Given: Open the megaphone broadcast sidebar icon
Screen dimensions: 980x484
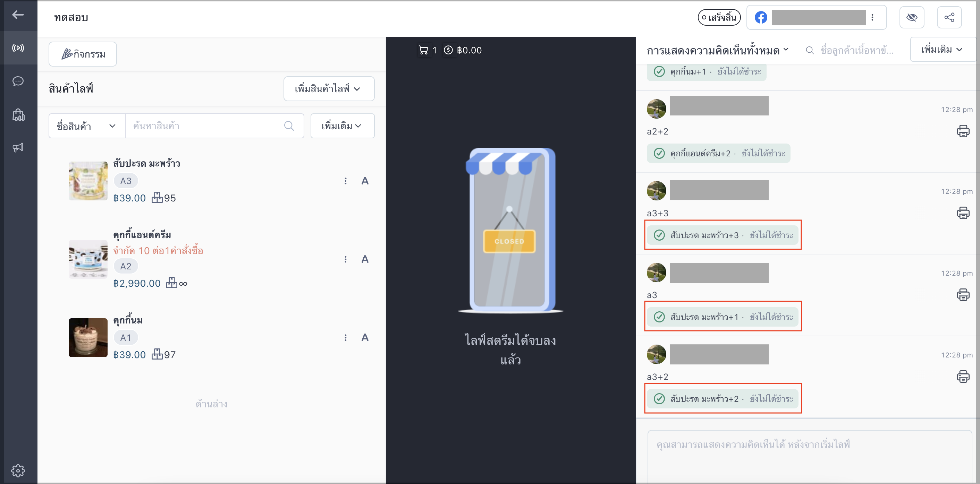Looking at the screenshot, I should pos(18,147).
